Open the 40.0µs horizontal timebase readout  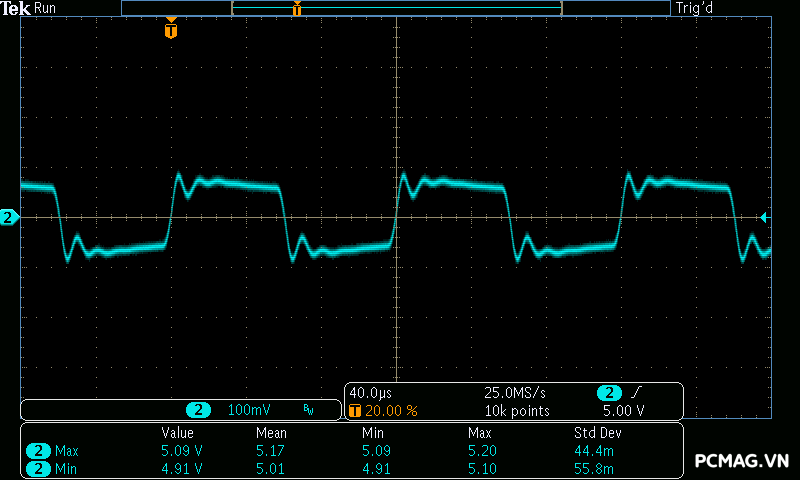[x=371, y=393]
